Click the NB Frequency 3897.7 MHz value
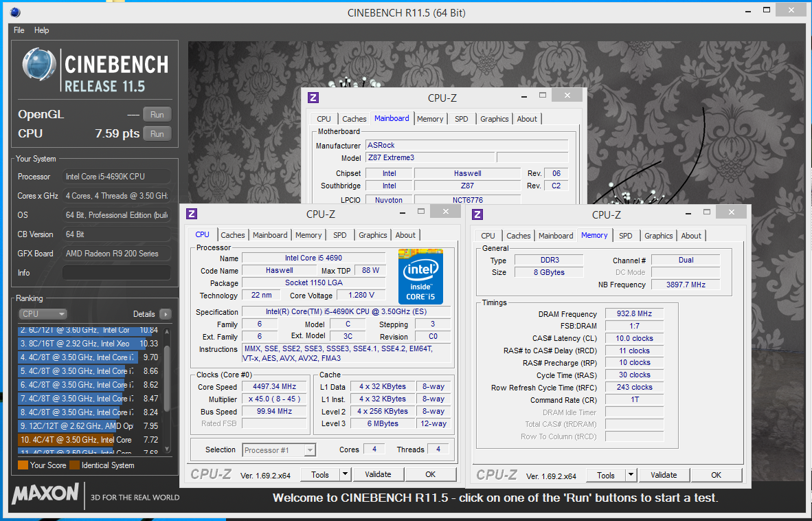The width and height of the screenshot is (812, 521). [x=686, y=285]
